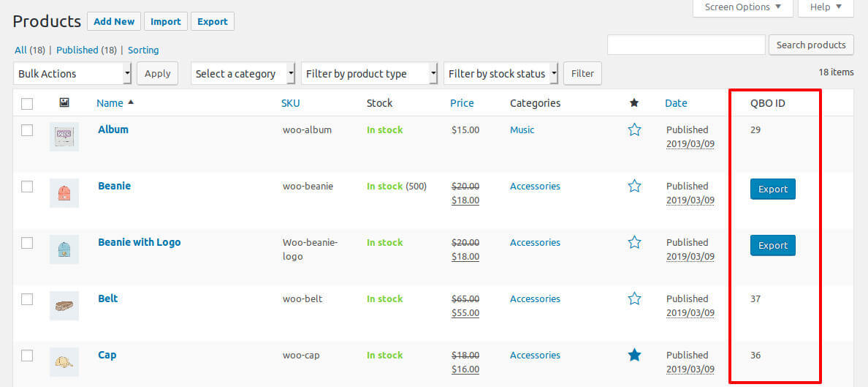The width and height of the screenshot is (868, 387).
Task: Click the Album product thumbnail
Action: [x=64, y=137]
